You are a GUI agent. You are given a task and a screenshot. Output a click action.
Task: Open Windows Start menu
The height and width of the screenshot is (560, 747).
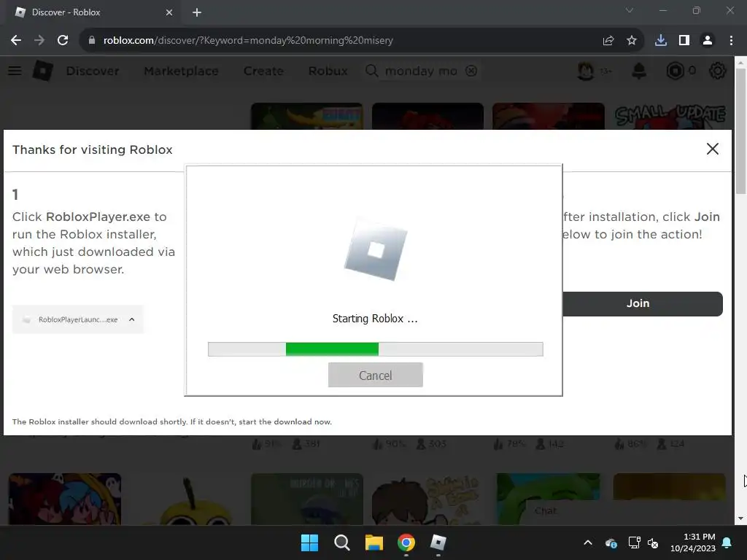click(309, 542)
